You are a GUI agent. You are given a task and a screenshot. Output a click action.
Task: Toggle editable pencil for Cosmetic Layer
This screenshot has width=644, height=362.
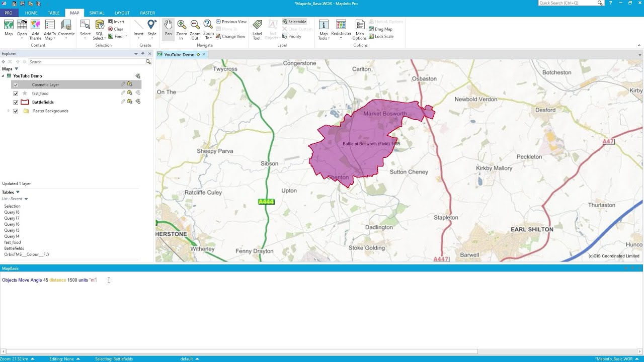pos(123,84)
